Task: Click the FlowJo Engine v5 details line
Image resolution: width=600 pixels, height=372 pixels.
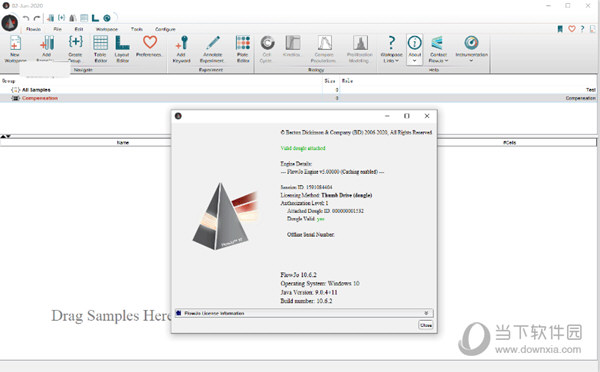Action: (332, 172)
